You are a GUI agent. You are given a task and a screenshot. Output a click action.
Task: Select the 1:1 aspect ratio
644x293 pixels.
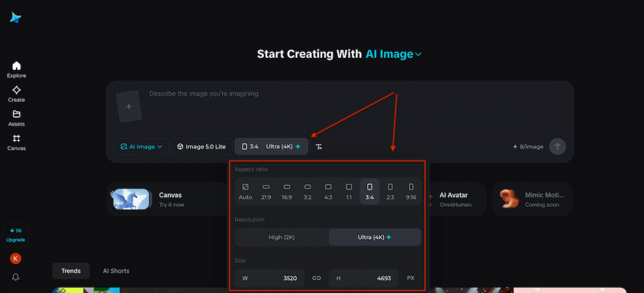point(348,191)
